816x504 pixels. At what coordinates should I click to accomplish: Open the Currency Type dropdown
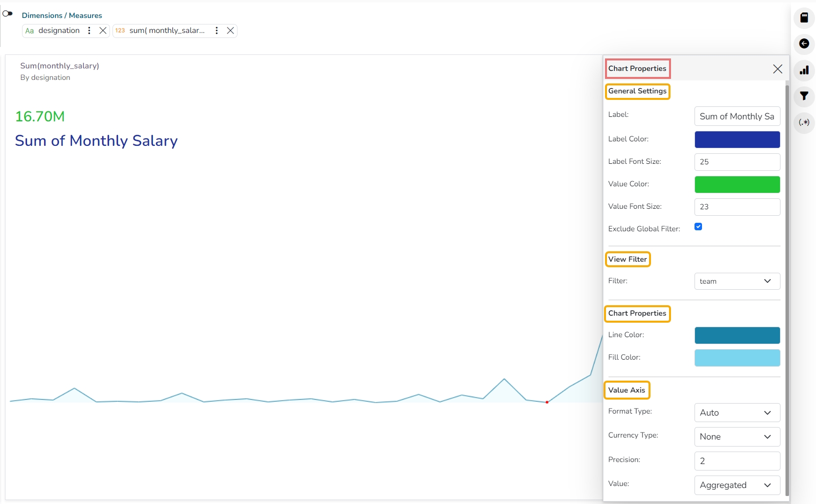(737, 437)
